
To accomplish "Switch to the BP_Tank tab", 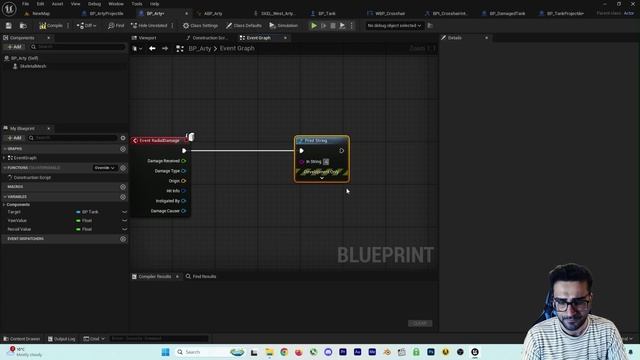I will point(327,13).
